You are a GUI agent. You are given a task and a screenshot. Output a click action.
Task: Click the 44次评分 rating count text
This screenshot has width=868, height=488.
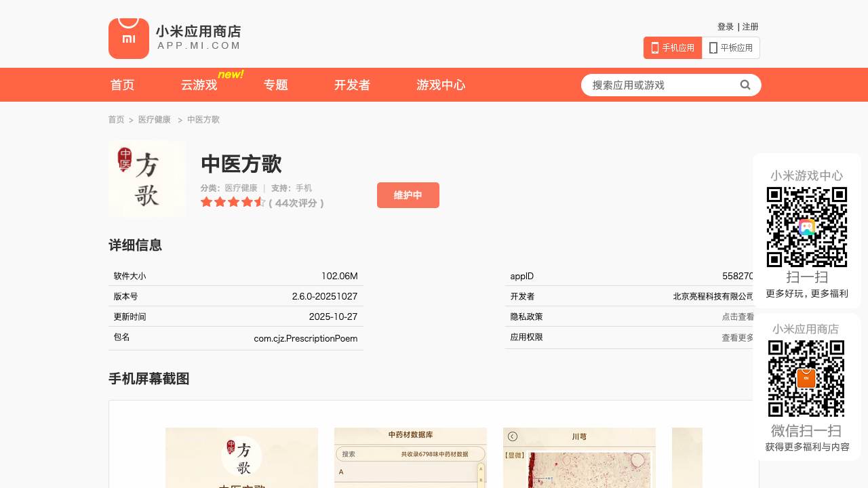tap(296, 203)
